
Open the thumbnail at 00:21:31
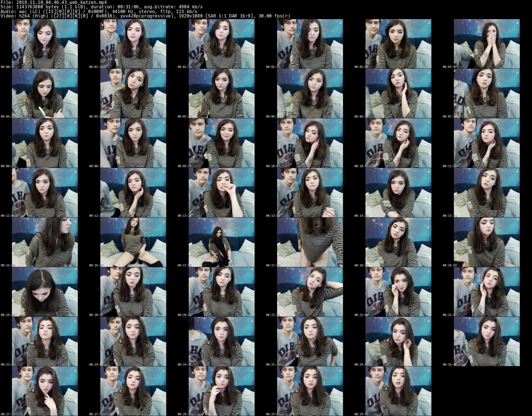[310, 292]
